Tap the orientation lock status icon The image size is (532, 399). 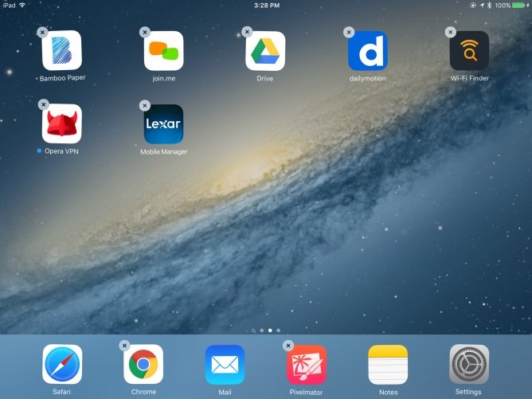coord(473,5)
